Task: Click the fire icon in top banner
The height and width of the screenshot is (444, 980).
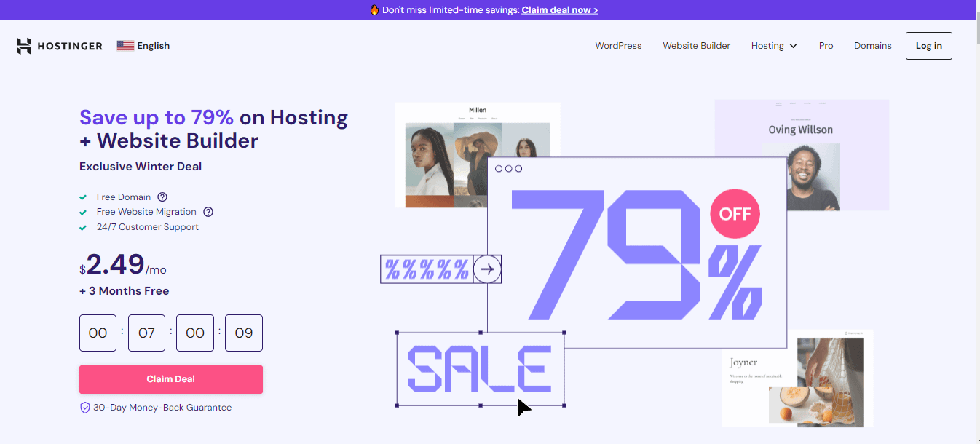Action: (x=374, y=10)
